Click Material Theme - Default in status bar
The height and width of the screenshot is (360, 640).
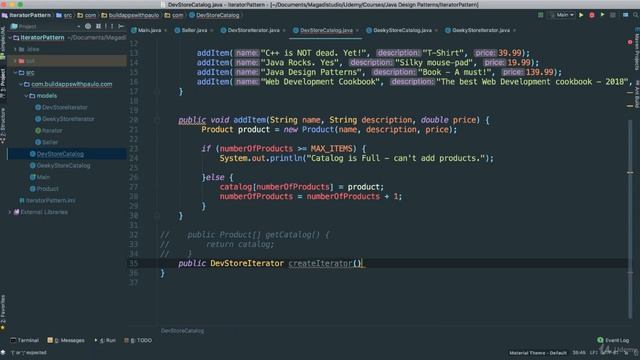click(x=538, y=353)
